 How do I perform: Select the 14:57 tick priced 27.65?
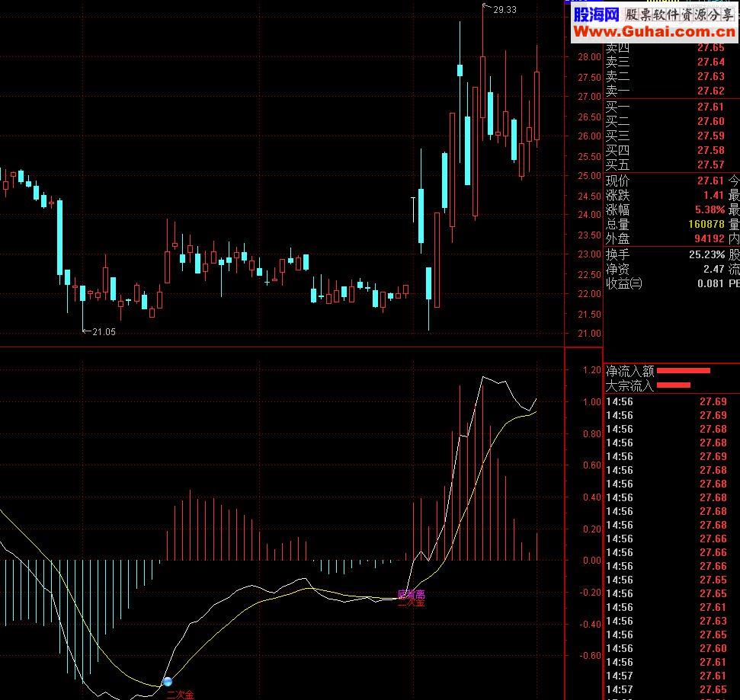(672, 689)
